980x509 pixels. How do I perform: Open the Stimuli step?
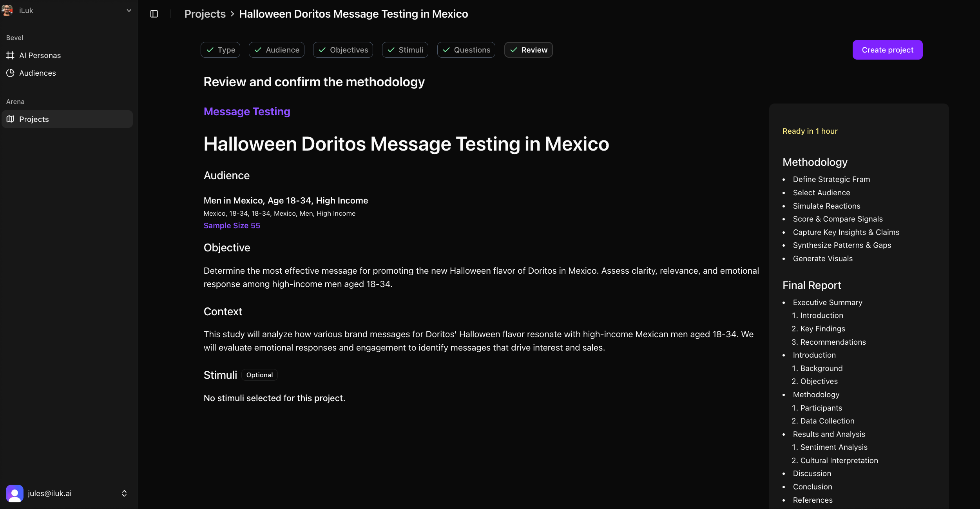coord(405,50)
